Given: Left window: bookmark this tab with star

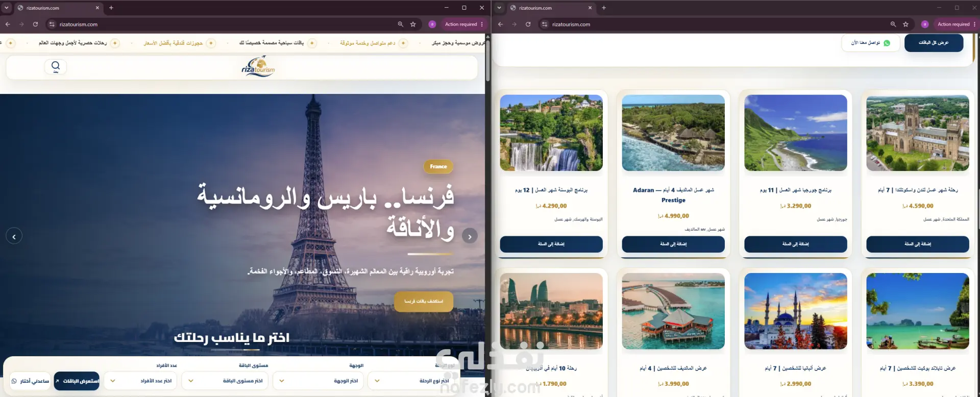Looking at the screenshot, I should point(413,24).
